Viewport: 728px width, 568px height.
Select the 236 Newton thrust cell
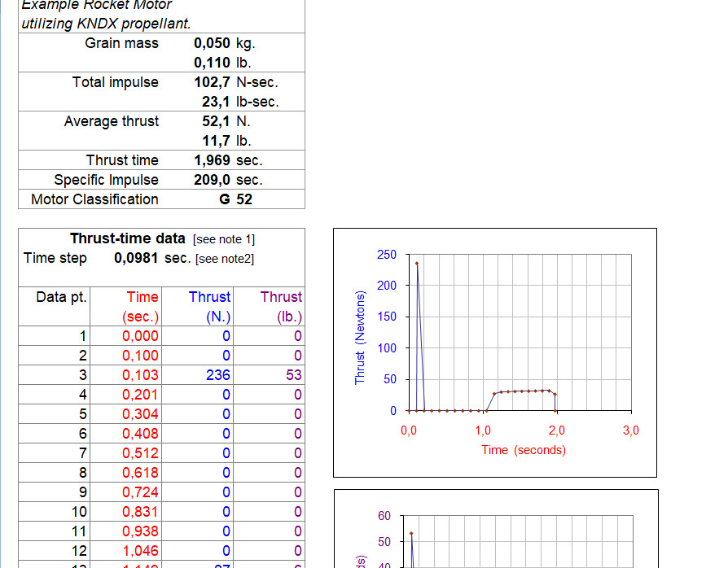218,375
